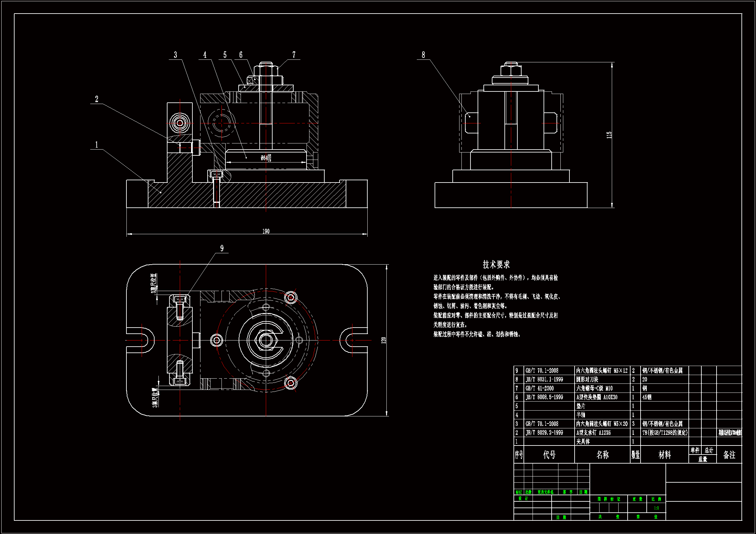Click the hex nut center in plan view
This screenshot has height=534, width=756.
266,340
